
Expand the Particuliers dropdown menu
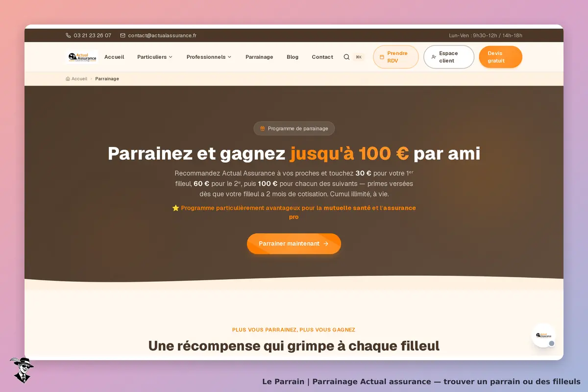[x=155, y=57]
